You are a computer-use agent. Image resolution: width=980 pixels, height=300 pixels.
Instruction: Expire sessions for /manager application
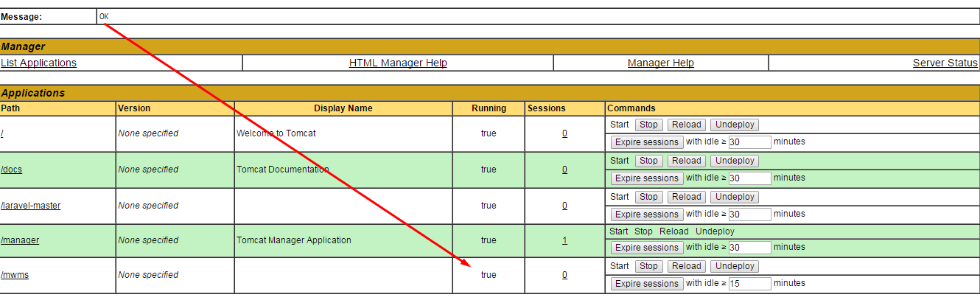(646, 248)
